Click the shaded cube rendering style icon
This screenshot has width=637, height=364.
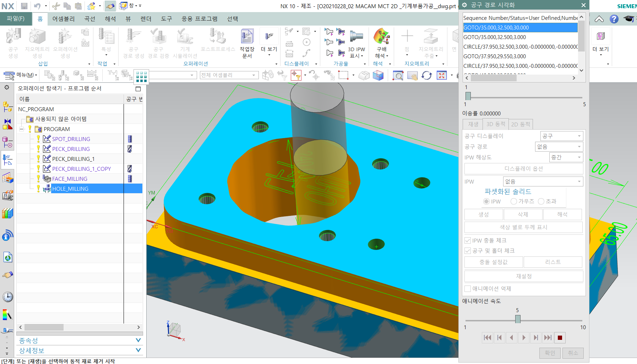point(378,75)
